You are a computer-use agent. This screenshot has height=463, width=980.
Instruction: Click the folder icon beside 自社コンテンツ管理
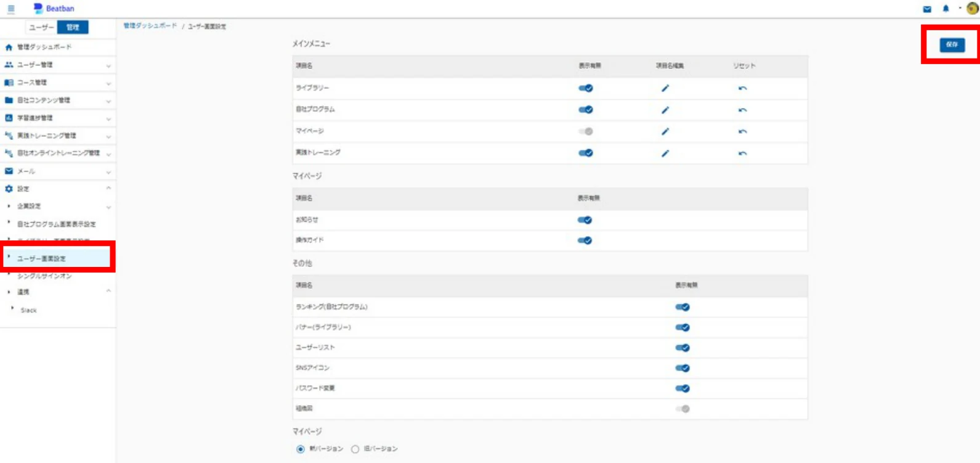coord(9,100)
